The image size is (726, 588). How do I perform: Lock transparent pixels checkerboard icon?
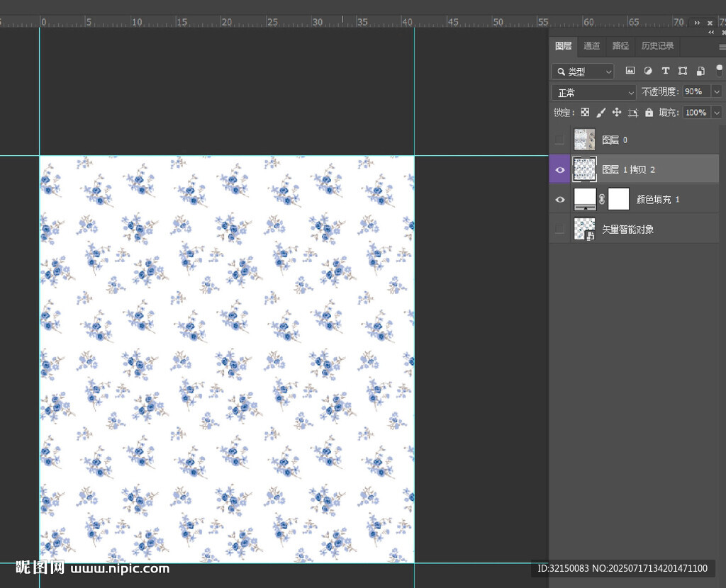point(585,113)
